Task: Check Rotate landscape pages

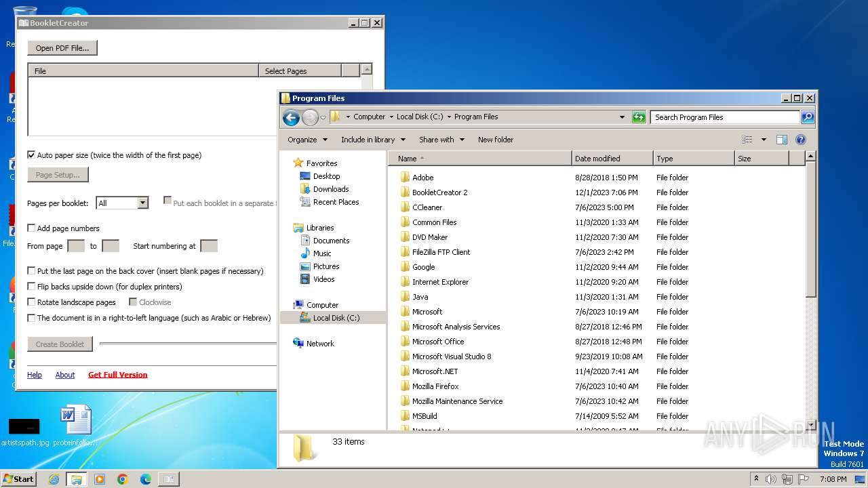Action: (31, 302)
